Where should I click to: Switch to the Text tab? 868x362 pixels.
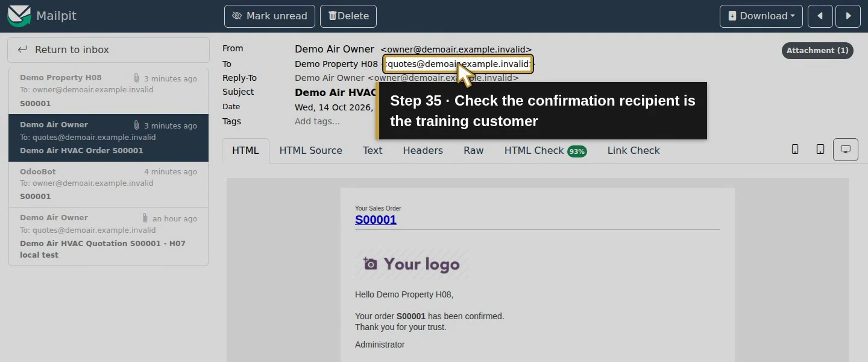coord(373,151)
